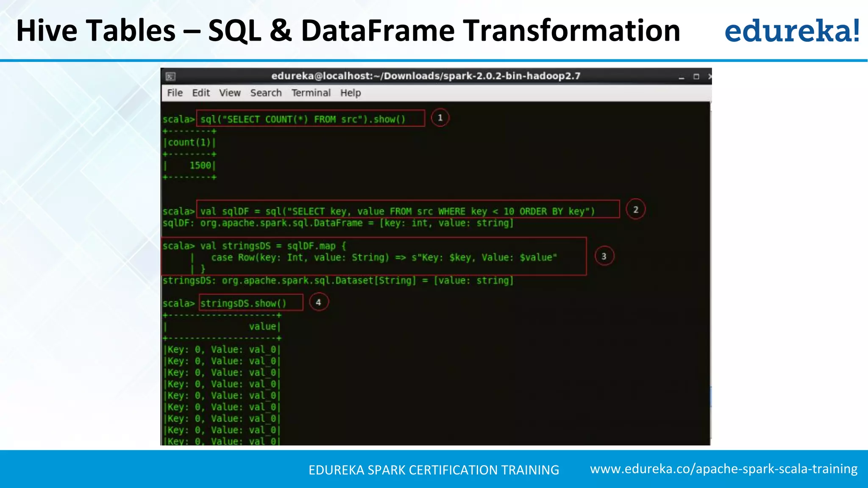This screenshot has width=868, height=488.
Task: Click the sqlDF DataFrame output line
Action: tap(338, 223)
